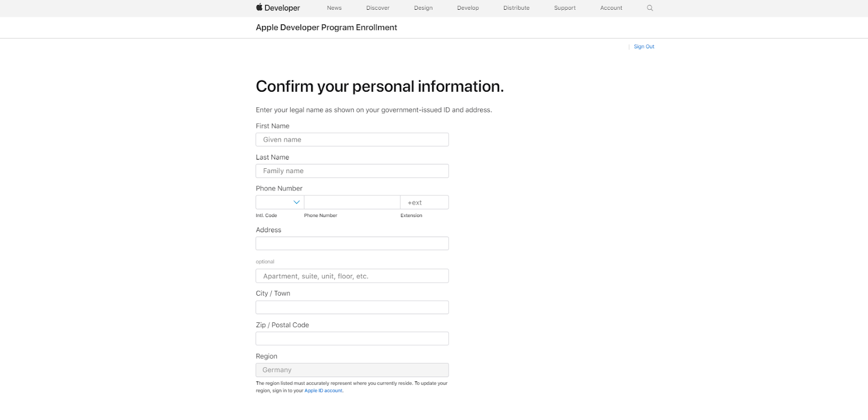Focus the City / Town field

(352, 308)
